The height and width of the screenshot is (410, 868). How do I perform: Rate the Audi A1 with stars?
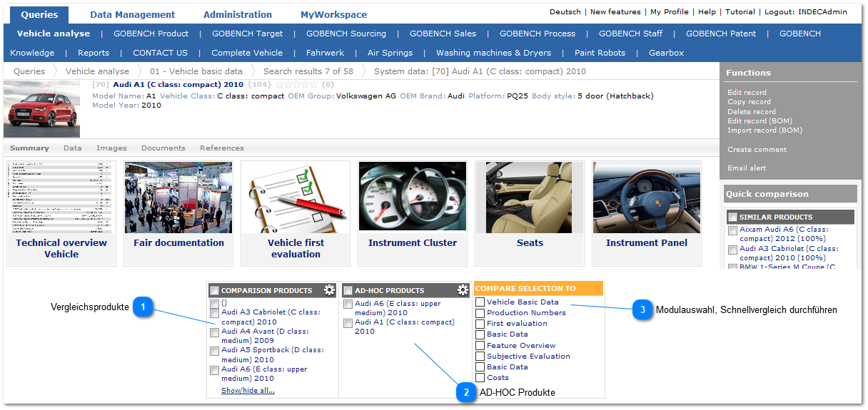pyautogui.click(x=296, y=85)
